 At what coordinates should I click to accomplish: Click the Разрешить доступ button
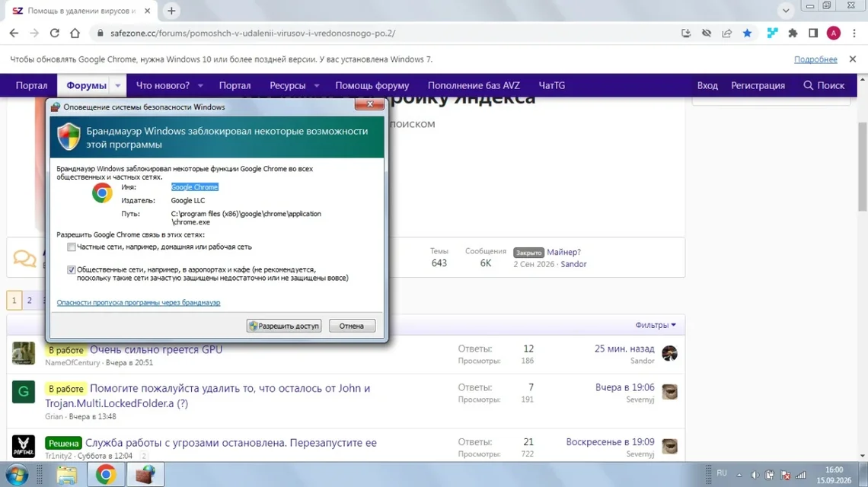(x=284, y=326)
